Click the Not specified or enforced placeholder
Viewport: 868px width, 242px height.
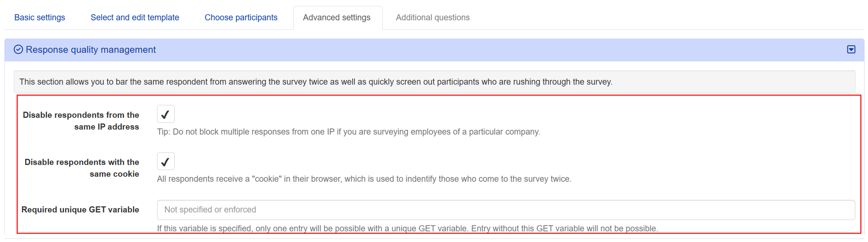pos(210,210)
